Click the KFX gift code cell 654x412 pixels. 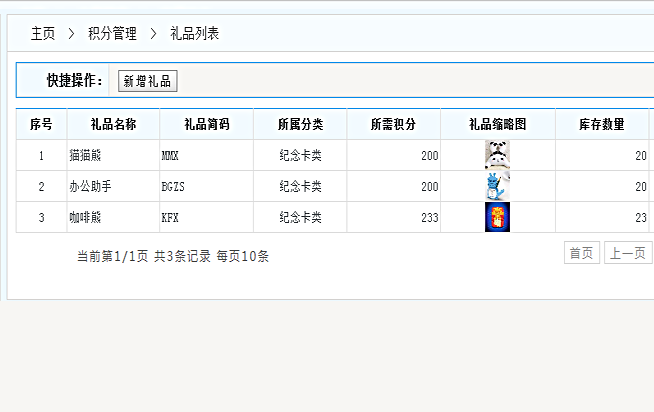pyautogui.click(x=170, y=218)
